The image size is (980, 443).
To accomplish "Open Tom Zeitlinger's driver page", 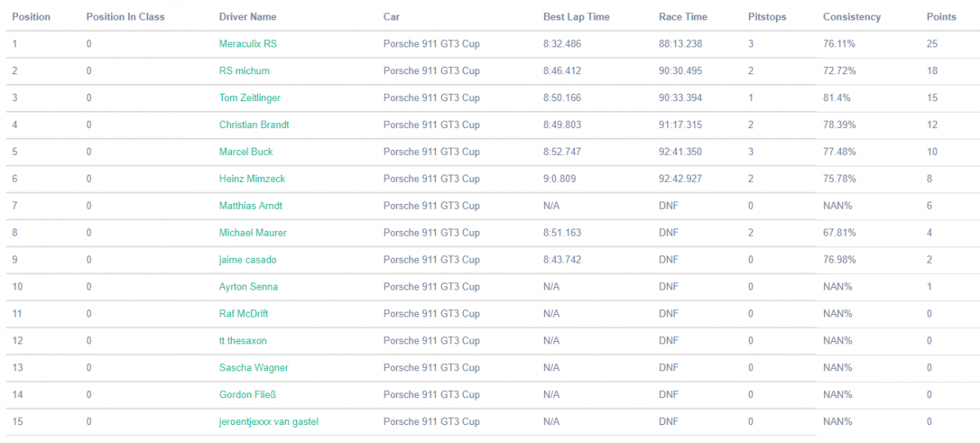I will click(x=250, y=98).
